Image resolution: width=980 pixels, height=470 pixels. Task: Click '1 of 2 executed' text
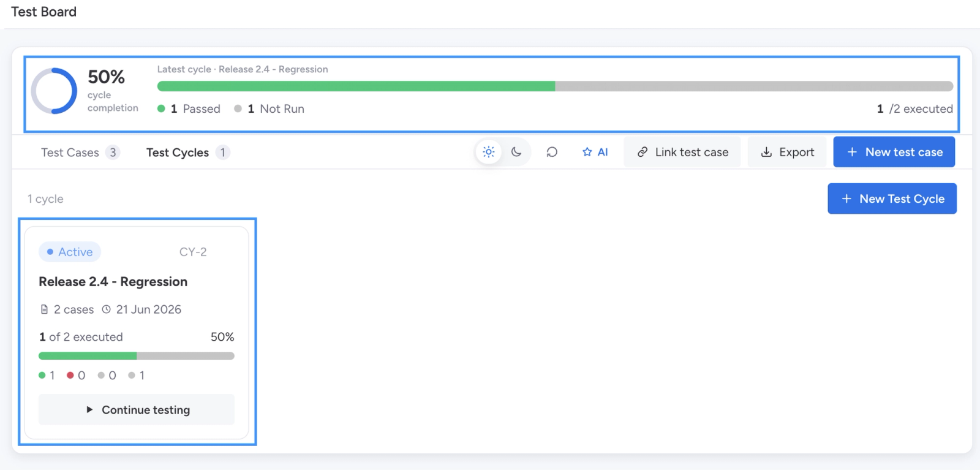pos(81,337)
